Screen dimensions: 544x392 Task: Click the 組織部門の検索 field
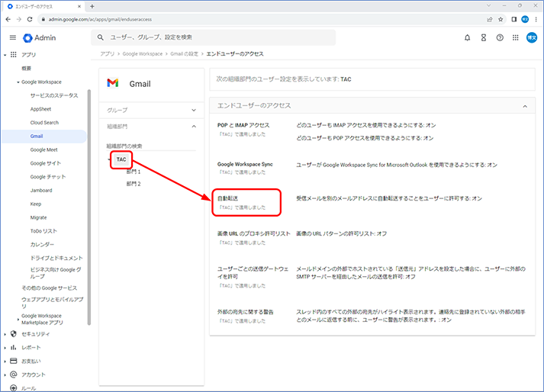[x=151, y=146]
